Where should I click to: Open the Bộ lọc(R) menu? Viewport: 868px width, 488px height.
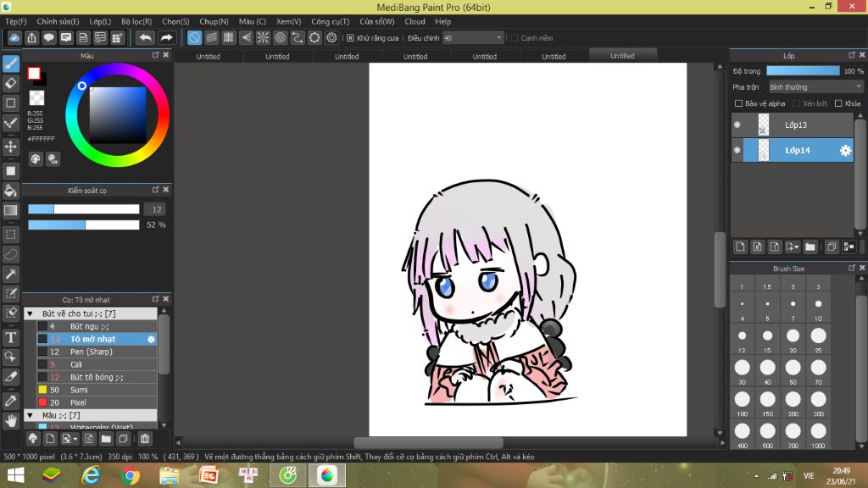136,21
